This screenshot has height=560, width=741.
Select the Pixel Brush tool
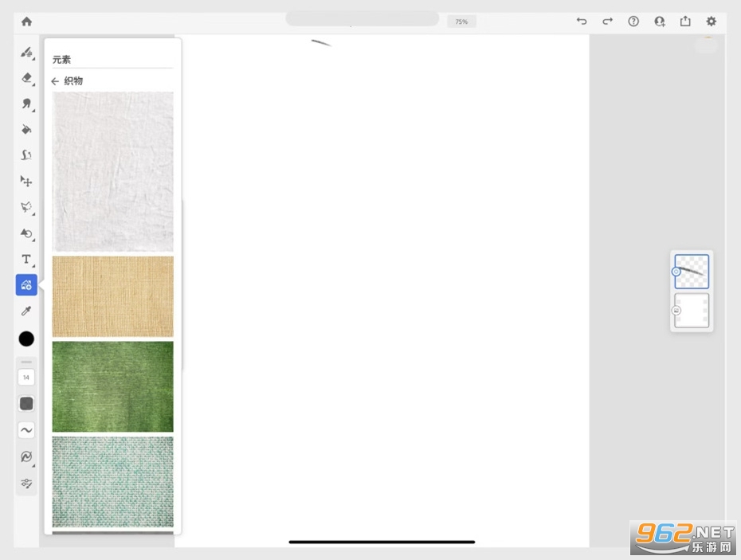26,52
